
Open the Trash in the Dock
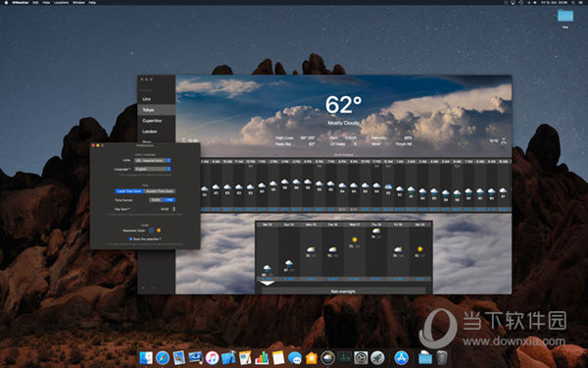[x=442, y=357]
